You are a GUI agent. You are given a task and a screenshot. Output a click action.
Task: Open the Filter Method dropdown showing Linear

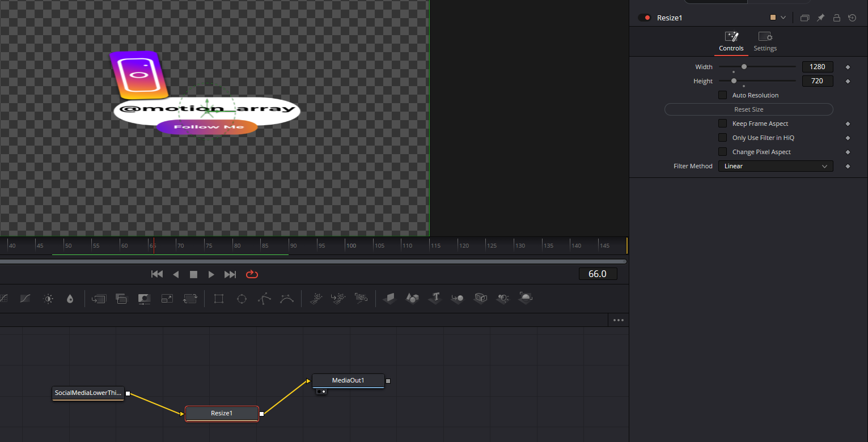[776, 166]
